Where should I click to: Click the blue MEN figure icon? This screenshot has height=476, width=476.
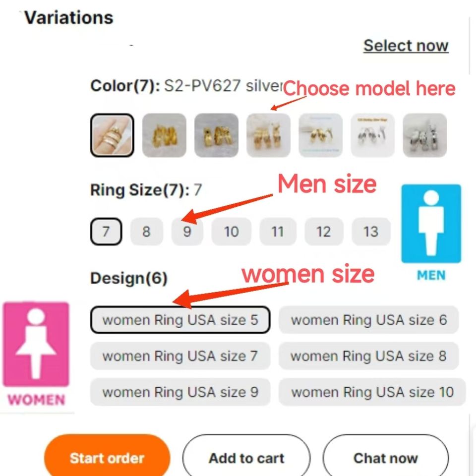click(x=431, y=224)
